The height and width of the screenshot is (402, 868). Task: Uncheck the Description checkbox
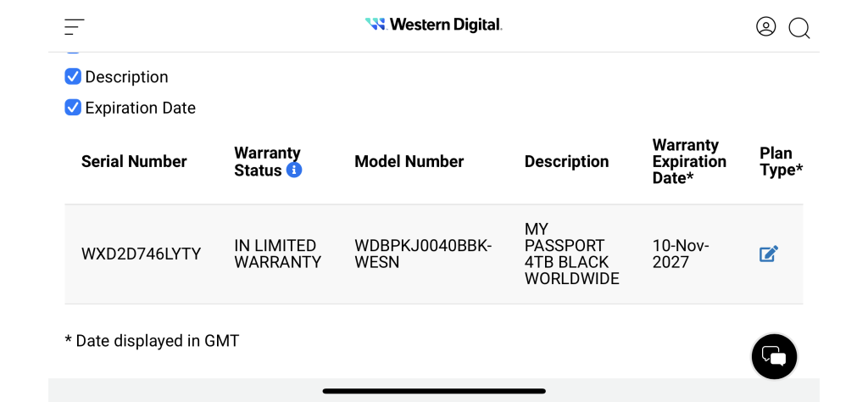[x=73, y=76]
